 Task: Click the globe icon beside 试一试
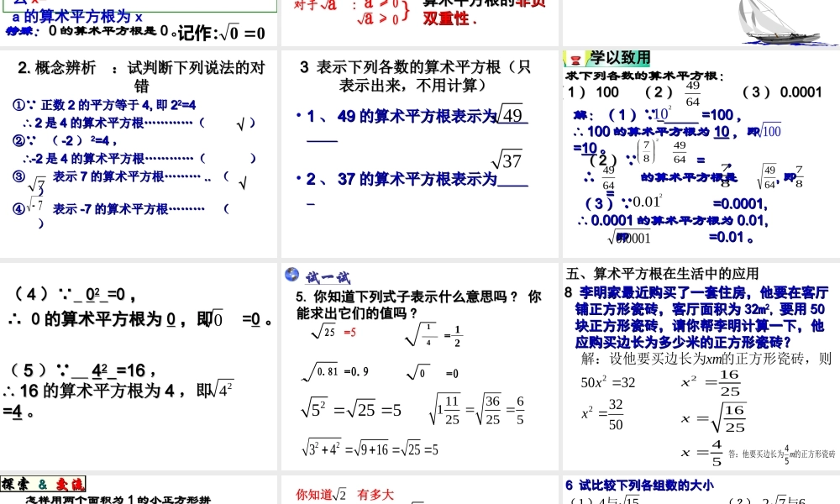pos(292,274)
